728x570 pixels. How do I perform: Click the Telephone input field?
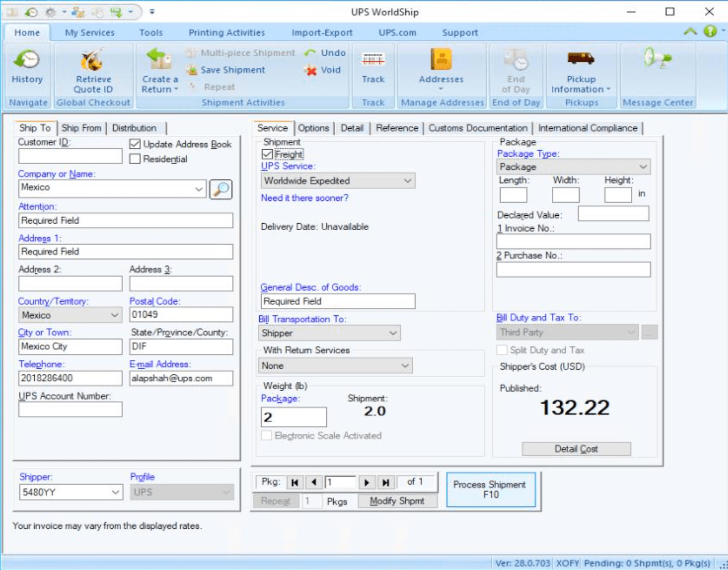click(x=70, y=378)
